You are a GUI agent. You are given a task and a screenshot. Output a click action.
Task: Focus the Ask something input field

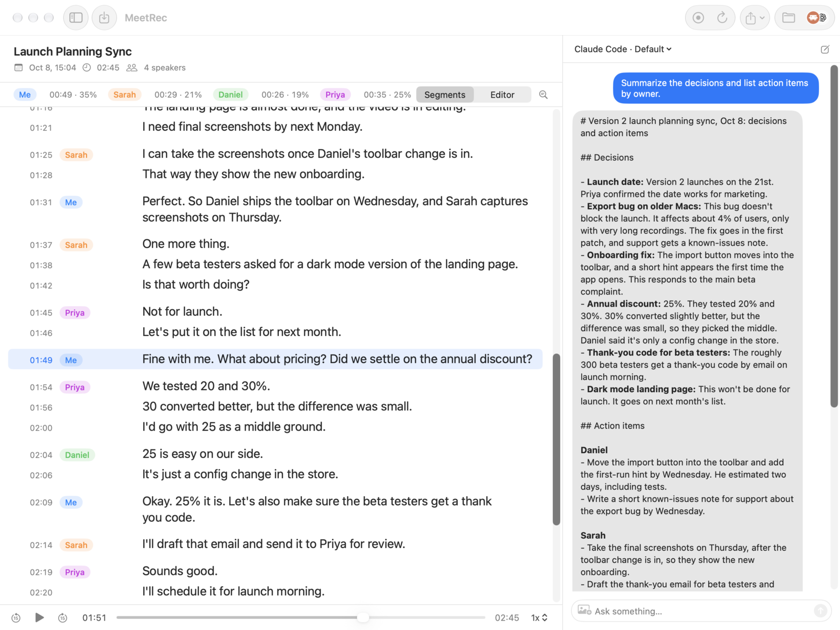pyautogui.click(x=701, y=611)
